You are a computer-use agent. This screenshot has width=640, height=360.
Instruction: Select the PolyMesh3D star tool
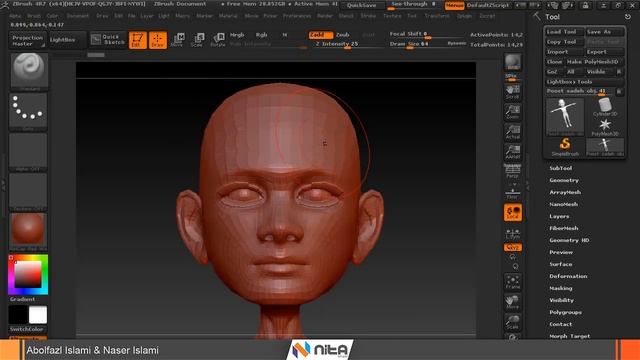point(605,127)
